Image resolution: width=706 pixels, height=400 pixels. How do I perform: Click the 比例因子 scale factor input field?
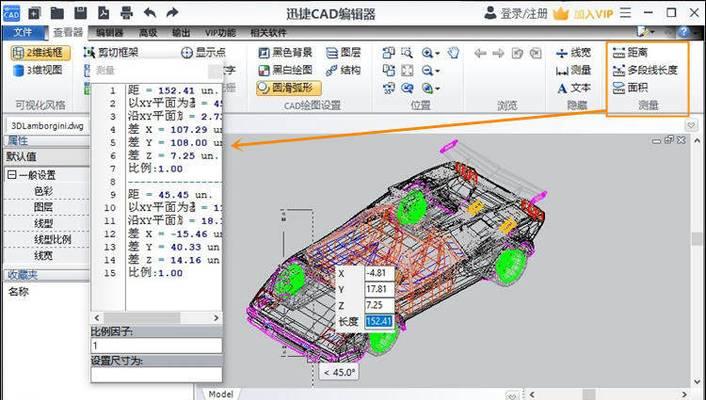tap(156, 346)
